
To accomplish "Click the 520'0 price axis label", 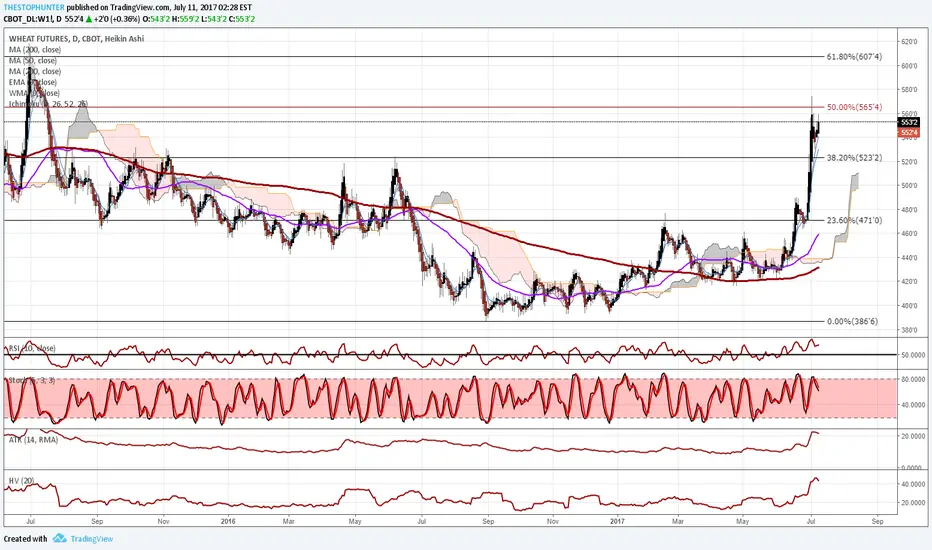I will [909, 162].
